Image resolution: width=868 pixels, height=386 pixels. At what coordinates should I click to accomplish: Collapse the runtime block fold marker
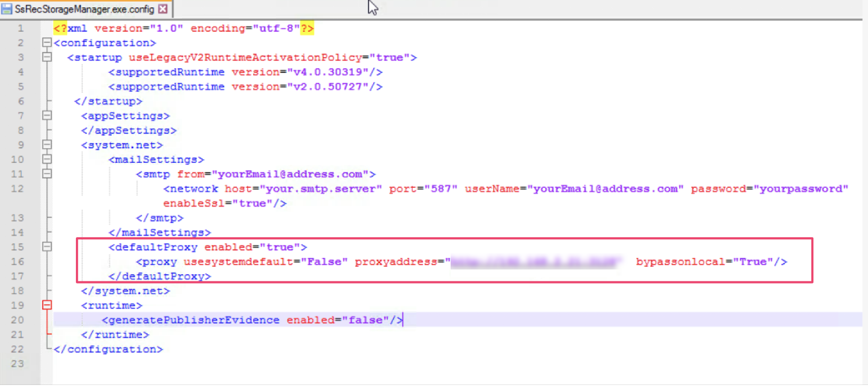pos(47,305)
